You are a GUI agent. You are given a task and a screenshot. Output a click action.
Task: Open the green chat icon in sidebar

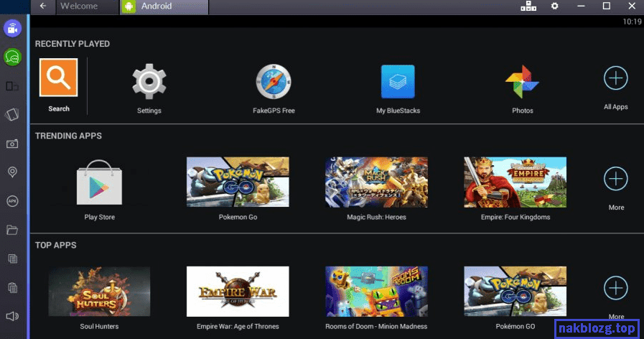click(12, 57)
